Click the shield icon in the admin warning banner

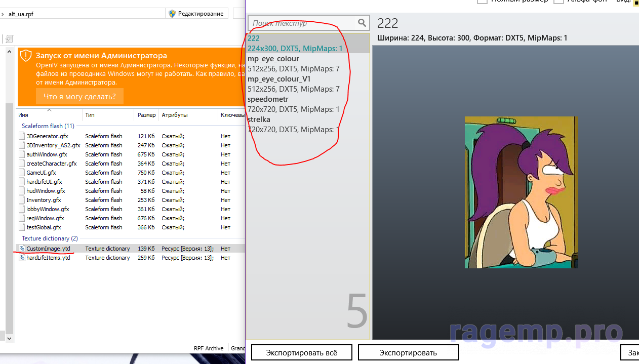26,56
